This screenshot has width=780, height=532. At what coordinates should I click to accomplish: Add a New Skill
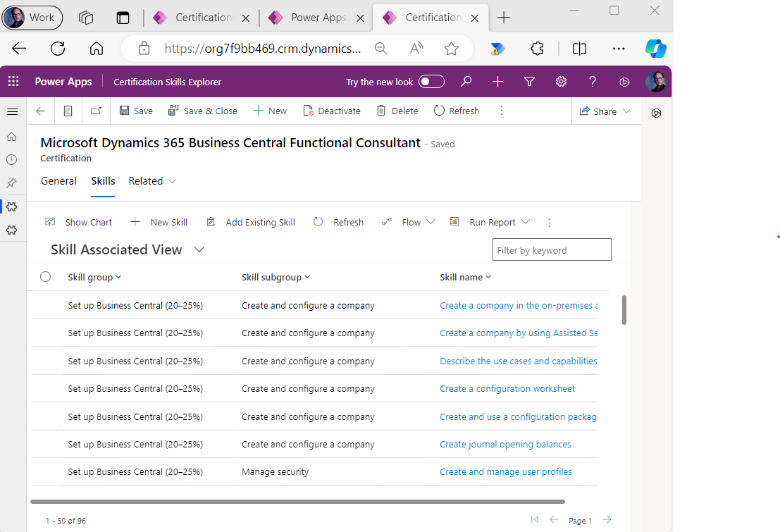(159, 223)
